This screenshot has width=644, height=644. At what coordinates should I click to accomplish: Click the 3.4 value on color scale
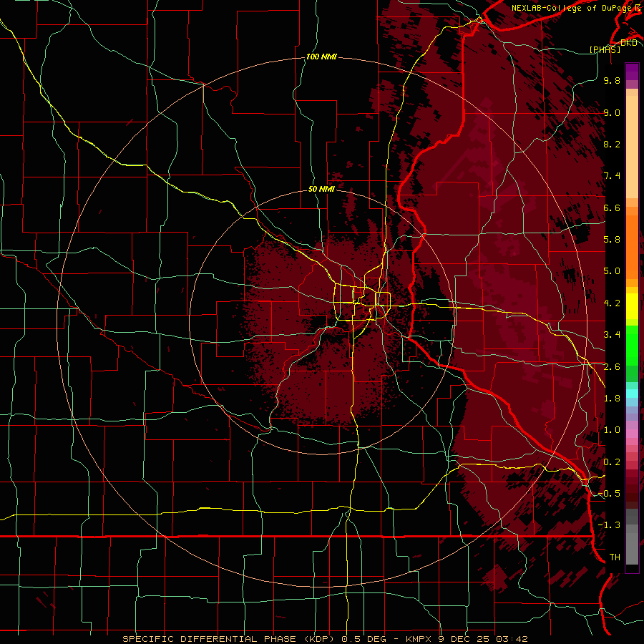(x=612, y=335)
